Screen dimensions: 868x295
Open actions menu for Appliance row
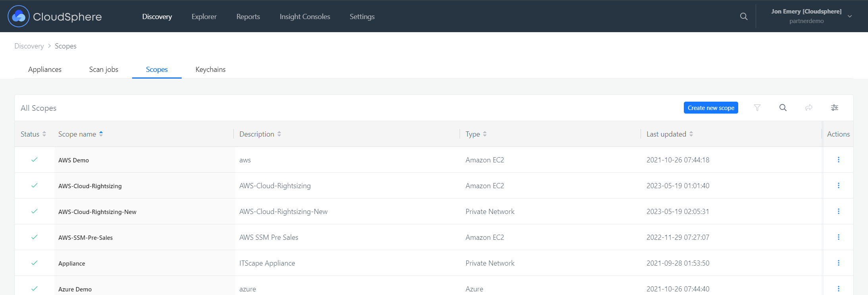[x=839, y=263]
